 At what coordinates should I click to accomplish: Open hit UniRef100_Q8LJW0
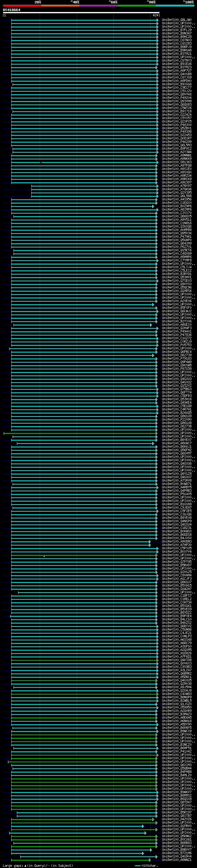click(177, 20)
